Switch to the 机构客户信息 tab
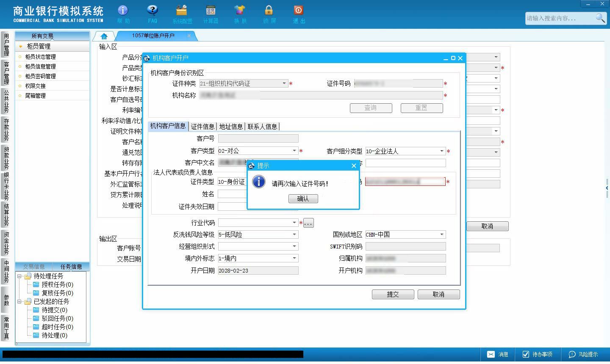The height and width of the screenshot is (364, 610). coord(168,126)
